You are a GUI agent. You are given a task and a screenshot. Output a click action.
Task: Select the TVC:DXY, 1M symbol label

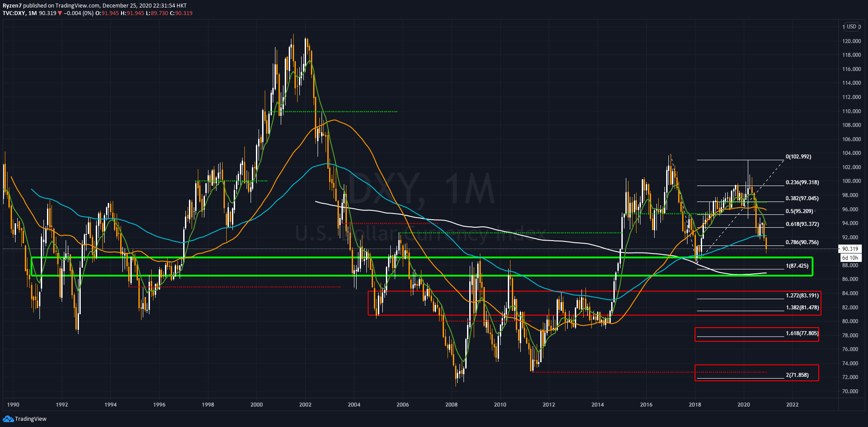(20, 13)
